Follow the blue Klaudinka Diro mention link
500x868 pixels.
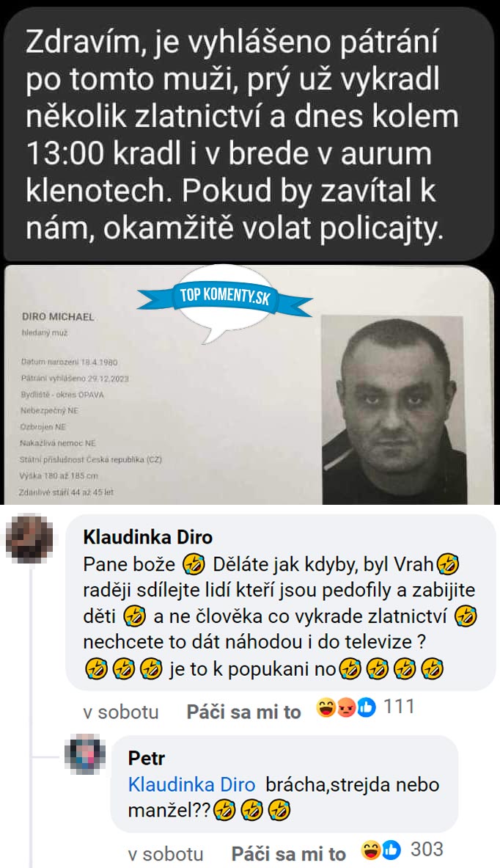click(191, 784)
